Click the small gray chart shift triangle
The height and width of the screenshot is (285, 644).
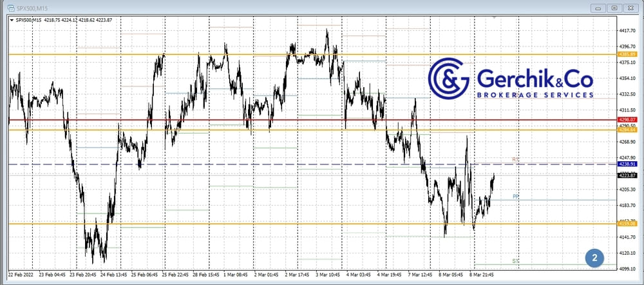(494, 18)
